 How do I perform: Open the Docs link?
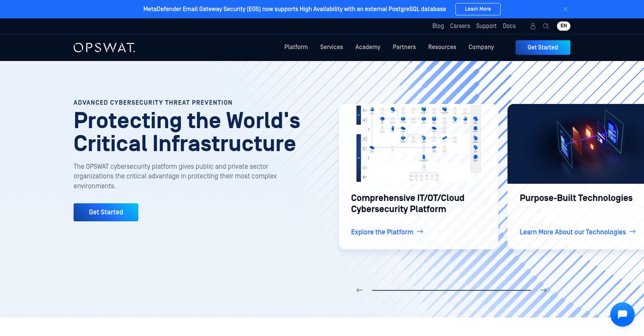point(509,26)
